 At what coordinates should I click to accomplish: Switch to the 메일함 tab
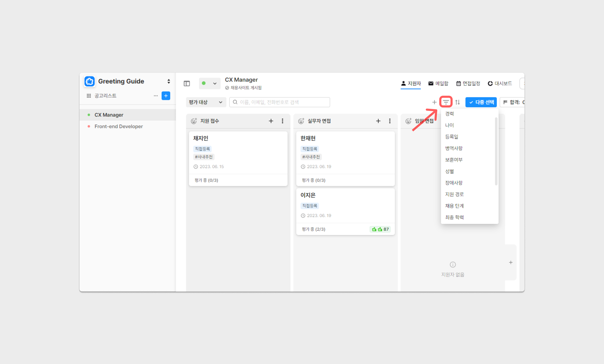tap(438, 83)
